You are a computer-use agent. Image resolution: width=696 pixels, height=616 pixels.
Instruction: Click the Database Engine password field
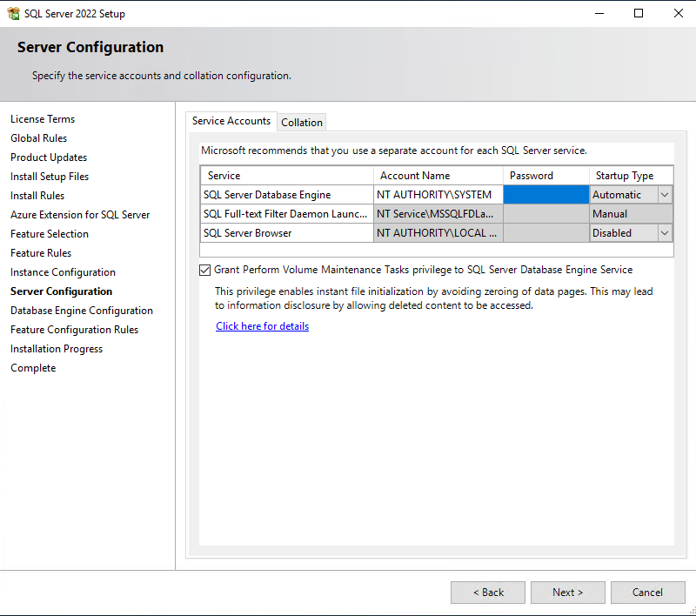point(545,195)
